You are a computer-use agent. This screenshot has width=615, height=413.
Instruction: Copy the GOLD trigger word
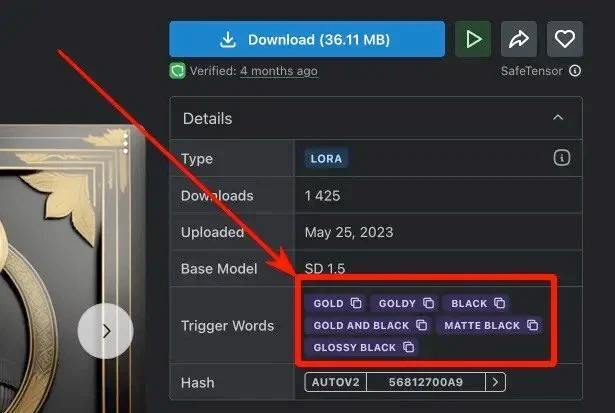pyautogui.click(x=356, y=303)
